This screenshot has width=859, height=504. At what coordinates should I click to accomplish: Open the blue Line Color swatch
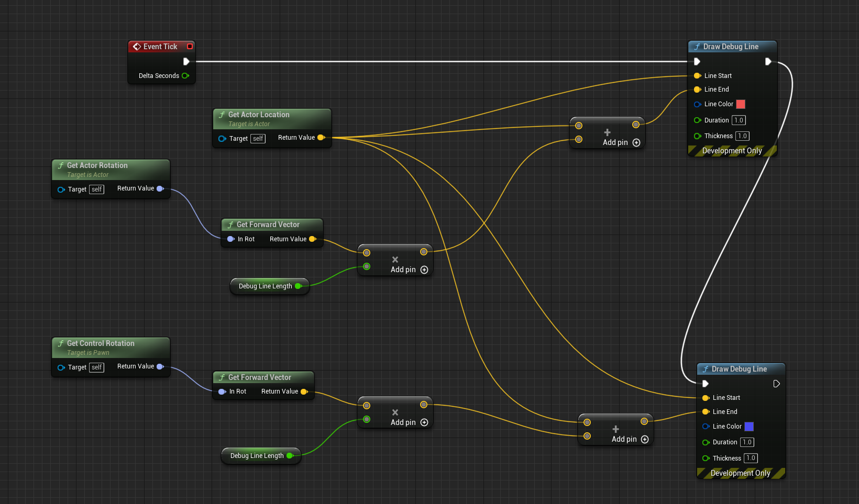coord(749,427)
